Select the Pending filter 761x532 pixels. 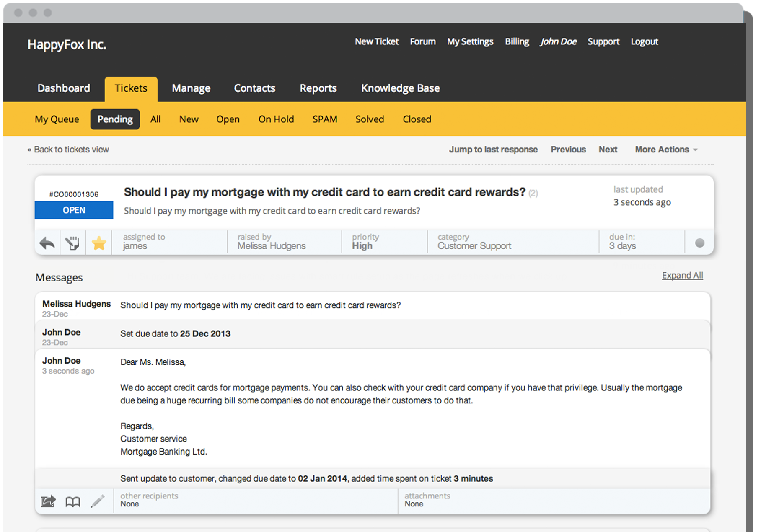point(115,119)
